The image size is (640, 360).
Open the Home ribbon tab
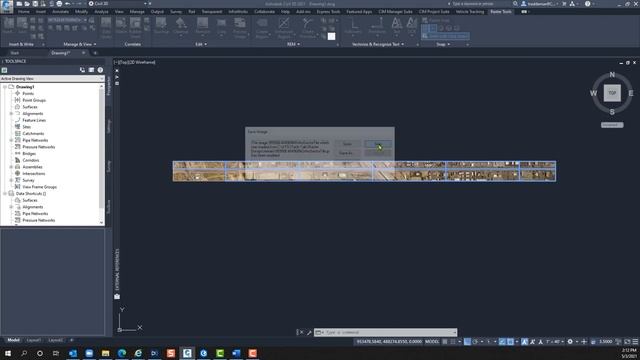[24, 12]
